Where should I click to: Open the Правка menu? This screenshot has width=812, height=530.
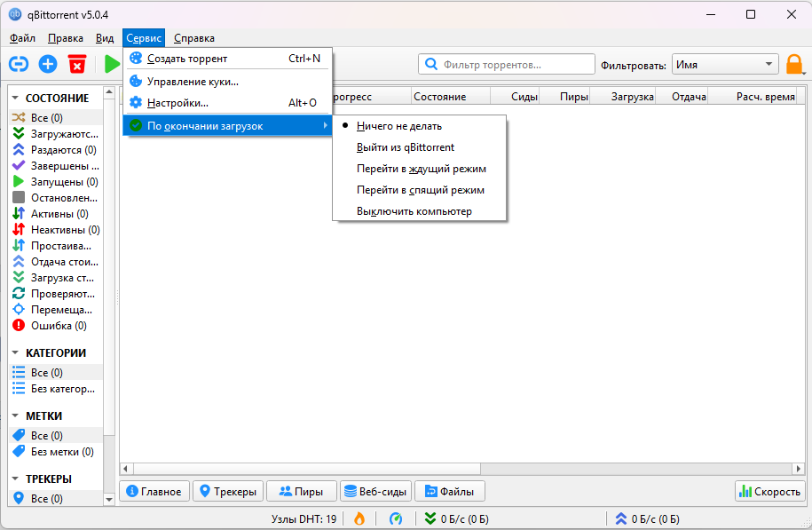pos(66,38)
